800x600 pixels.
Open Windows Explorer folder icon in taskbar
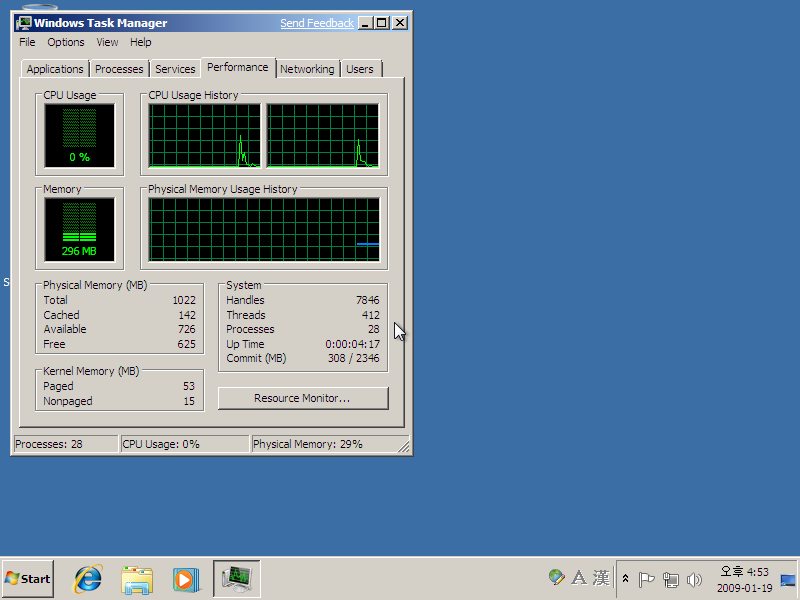click(137, 580)
